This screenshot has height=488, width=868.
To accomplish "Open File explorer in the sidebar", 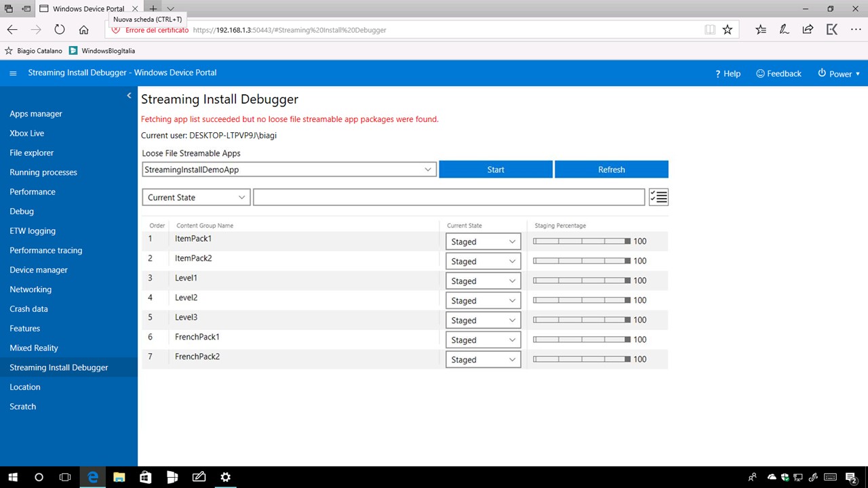I will [x=32, y=153].
